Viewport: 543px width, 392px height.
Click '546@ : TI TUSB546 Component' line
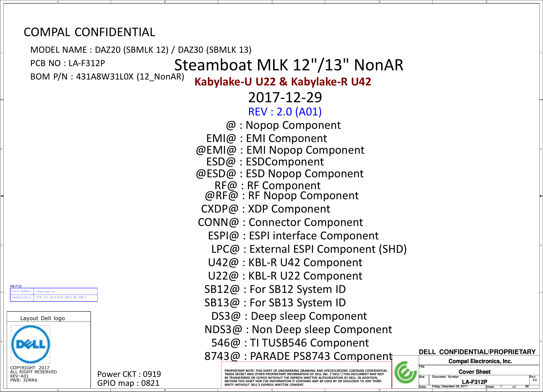(x=290, y=343)
